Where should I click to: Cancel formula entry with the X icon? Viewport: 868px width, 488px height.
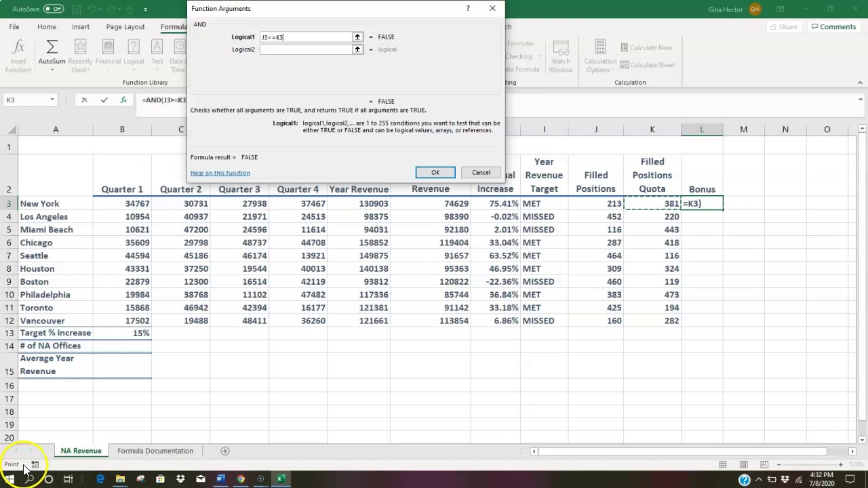tap(84, 100)
